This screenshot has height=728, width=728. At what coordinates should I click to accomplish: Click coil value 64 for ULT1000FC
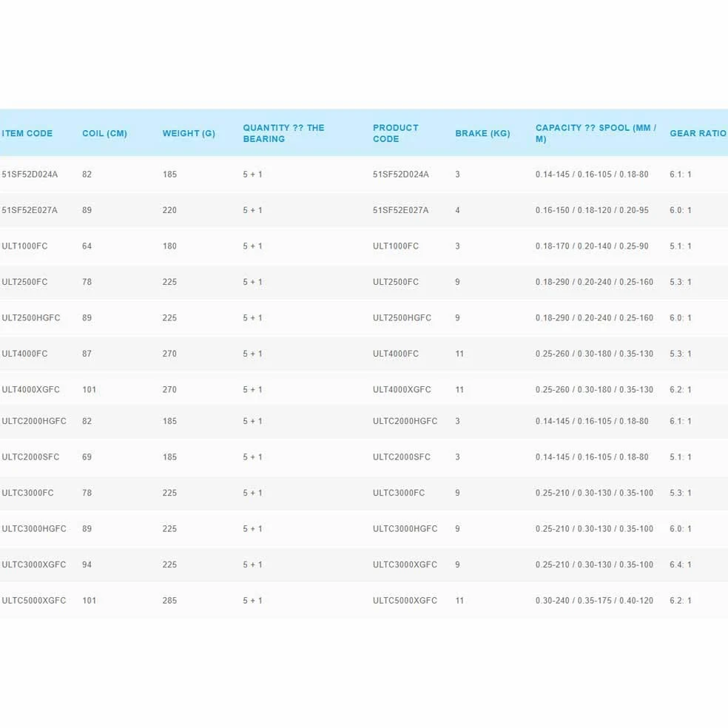[87, 246]
